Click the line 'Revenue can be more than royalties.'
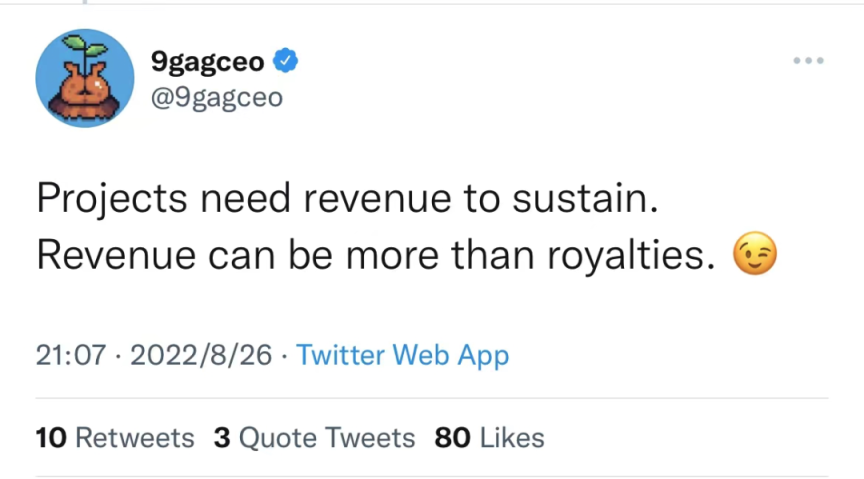 tap(376, 255)
